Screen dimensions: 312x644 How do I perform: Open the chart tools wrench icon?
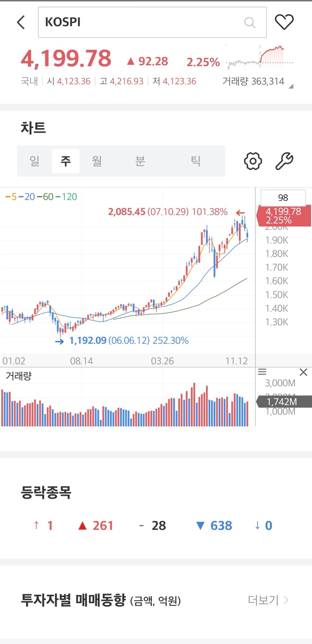(x=284, y=161)
